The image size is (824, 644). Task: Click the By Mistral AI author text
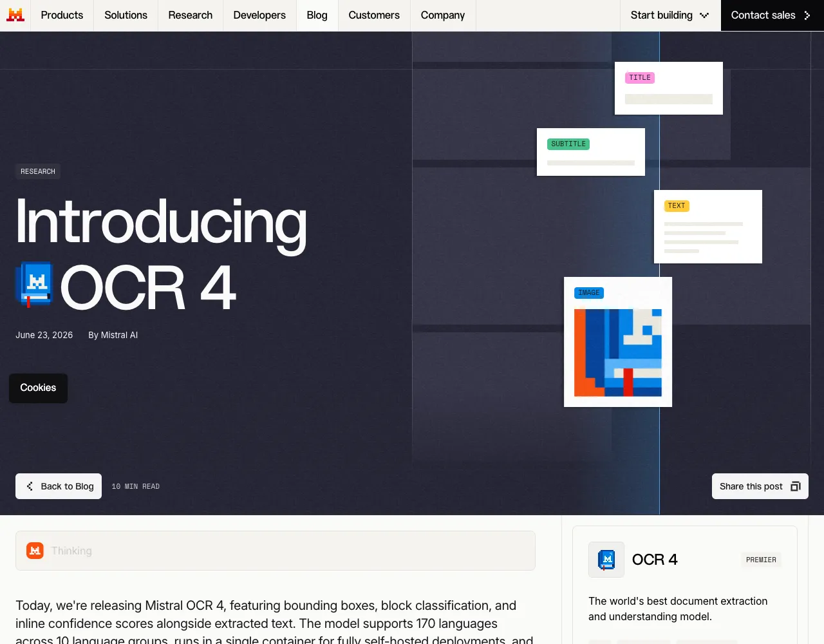coord(113,335)
